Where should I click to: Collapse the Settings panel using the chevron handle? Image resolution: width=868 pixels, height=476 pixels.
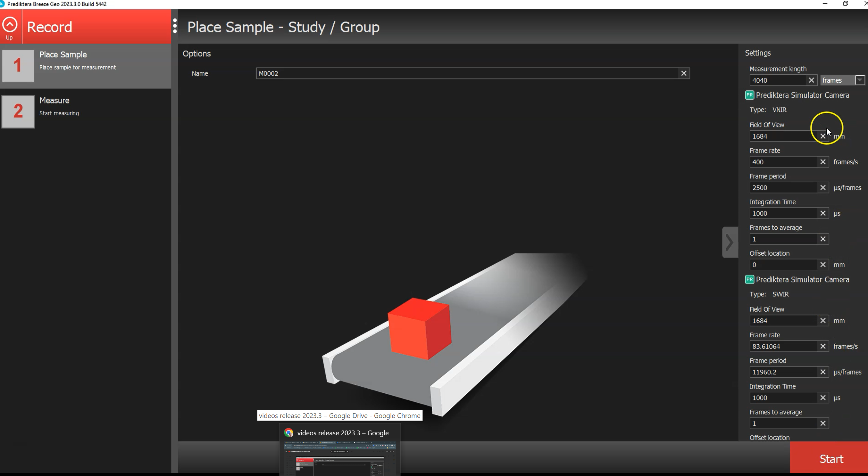click(x=730, y=242)
